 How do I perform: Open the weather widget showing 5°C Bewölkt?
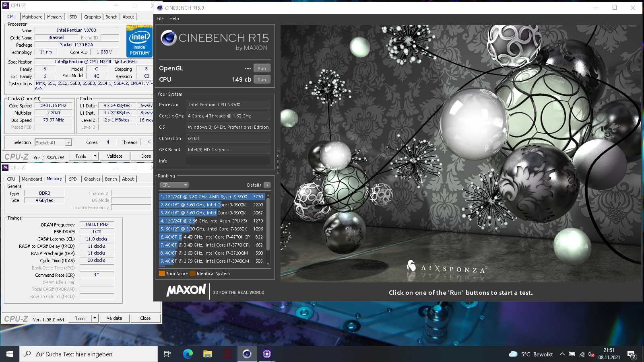(530, 354)
